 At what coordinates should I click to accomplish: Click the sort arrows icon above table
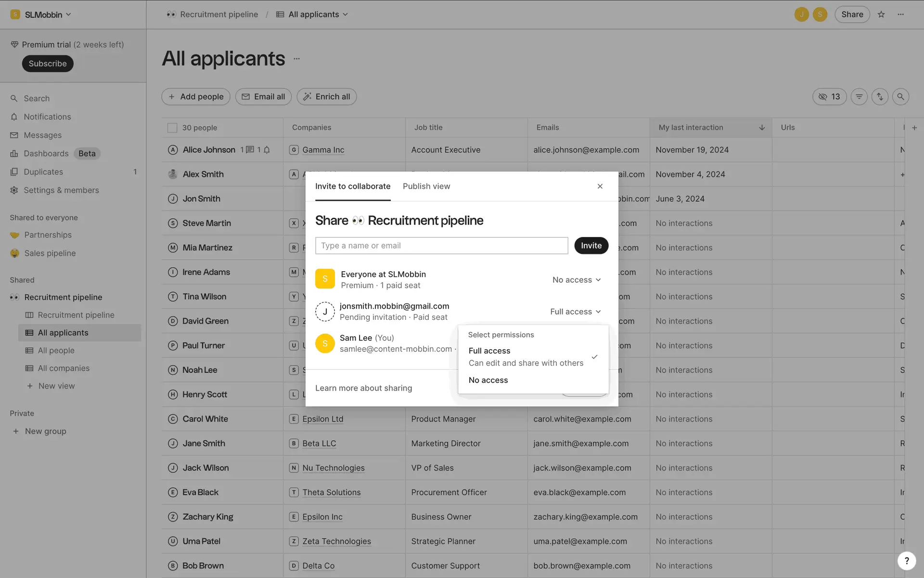880,97
